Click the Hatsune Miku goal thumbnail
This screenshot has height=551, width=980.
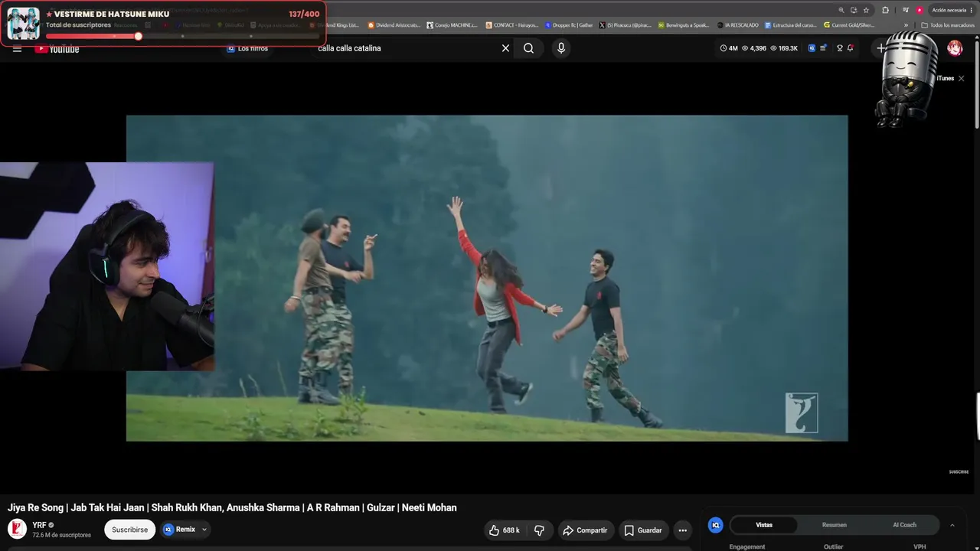click(23, 24)
